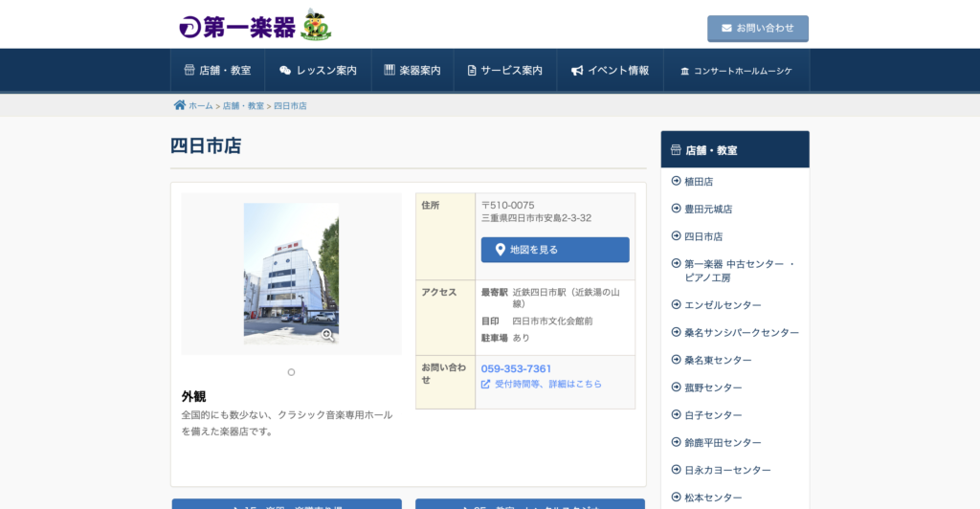This screenshot has height=509, width=980.
Task: Click arrow icon beside 菰野センター
Action: (x=676, y=387)
